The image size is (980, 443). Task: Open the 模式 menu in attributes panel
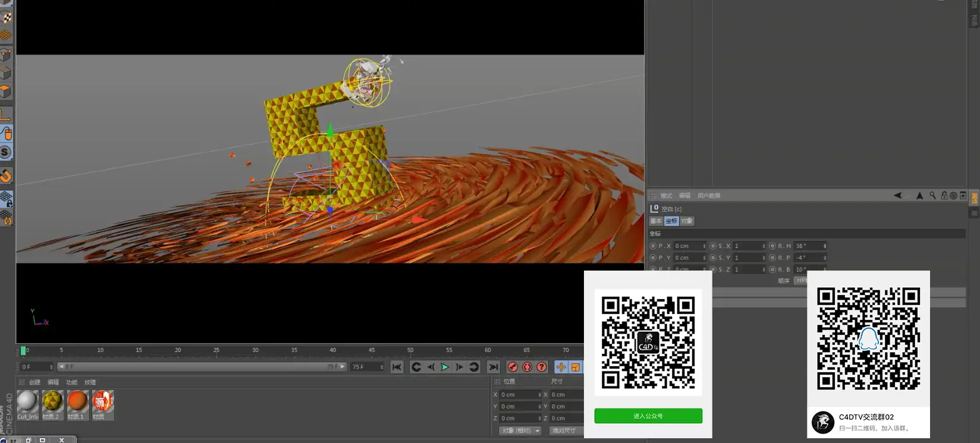[666, 196]
